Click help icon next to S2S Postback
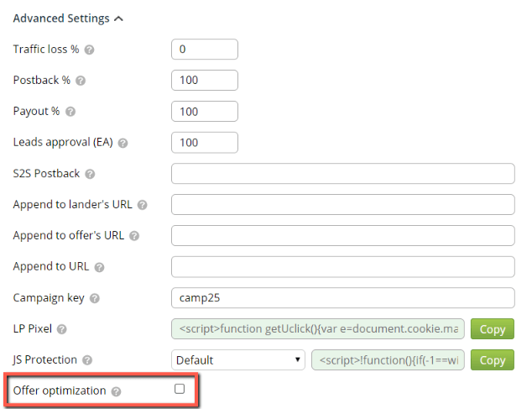Image resolution: width=532 pixels, height=409 pixels. (x=90, y=174)
